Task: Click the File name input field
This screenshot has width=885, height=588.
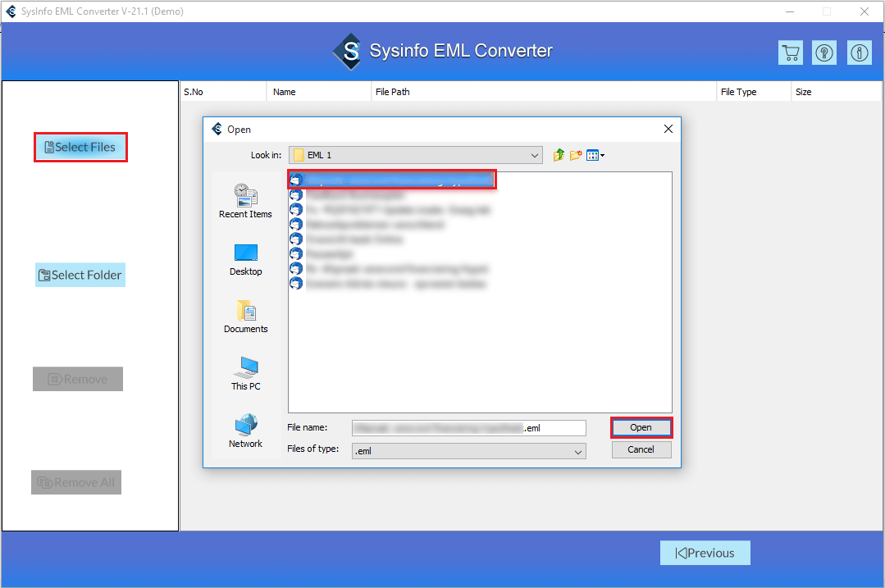Action: tap(469, 428)
